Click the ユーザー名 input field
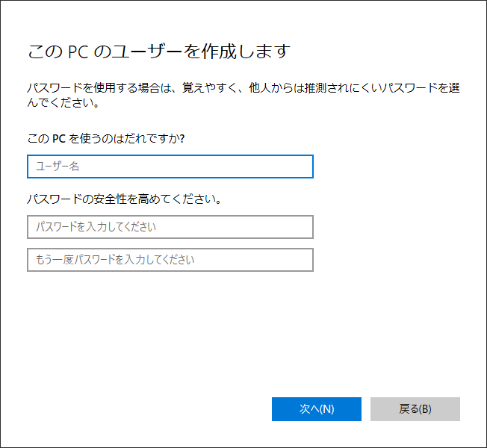Image resolution: width=487 pixels, height=448 pixels. [x=170, y=167]
